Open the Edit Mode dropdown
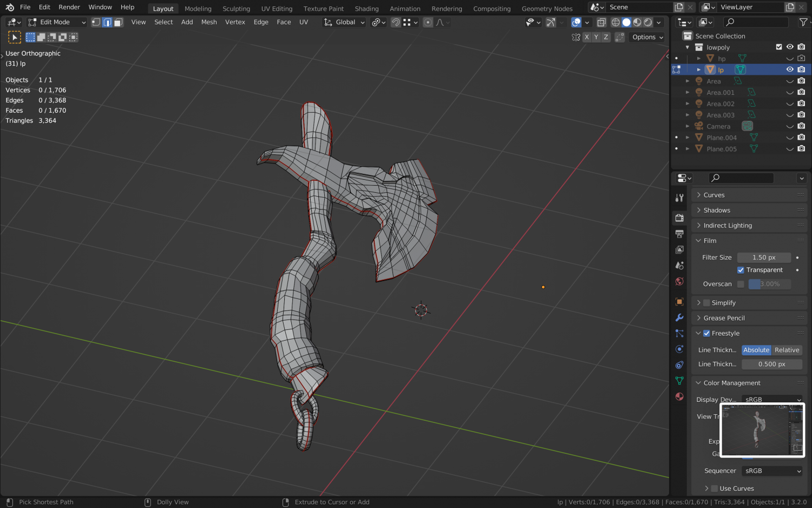Screen dimensions: 812x508 (57, 22)
